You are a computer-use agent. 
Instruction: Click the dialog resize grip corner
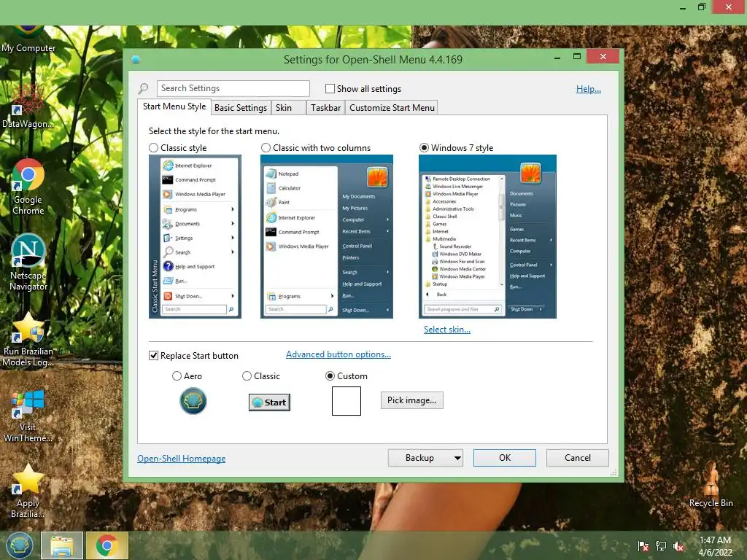tap(614, 472)
